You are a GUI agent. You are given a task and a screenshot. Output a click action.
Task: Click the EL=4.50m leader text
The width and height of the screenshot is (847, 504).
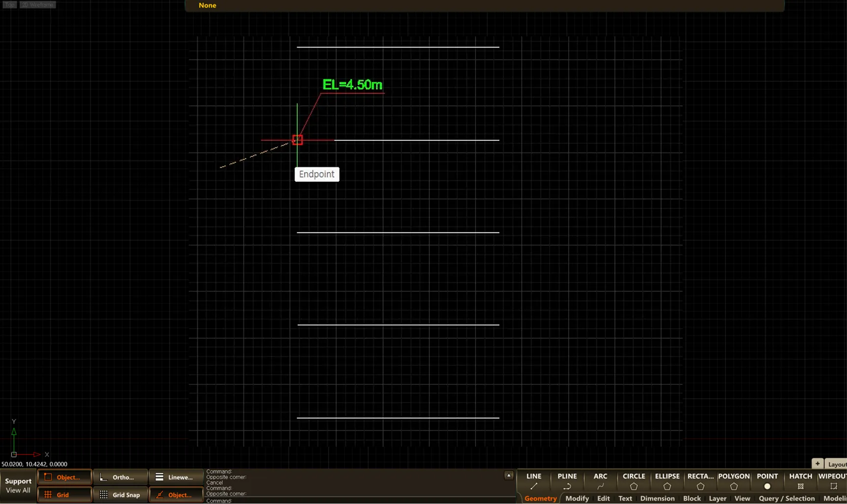click(352, 84)
